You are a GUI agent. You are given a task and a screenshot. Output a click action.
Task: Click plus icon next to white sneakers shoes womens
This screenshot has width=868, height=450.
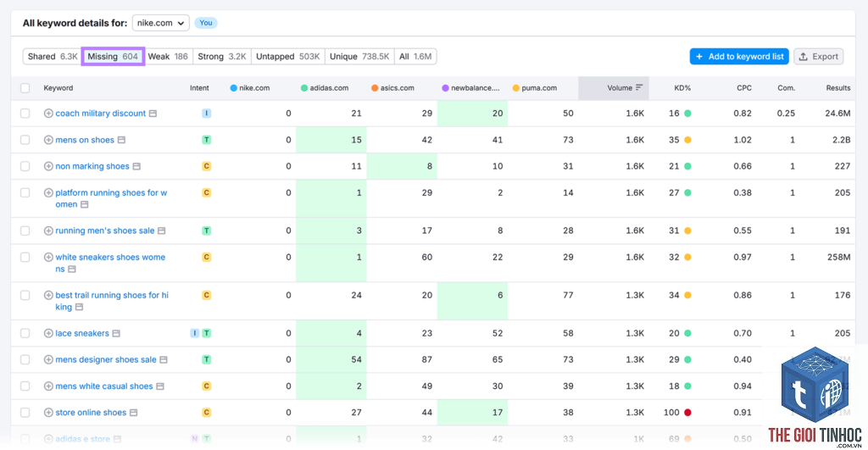[48, 258]
